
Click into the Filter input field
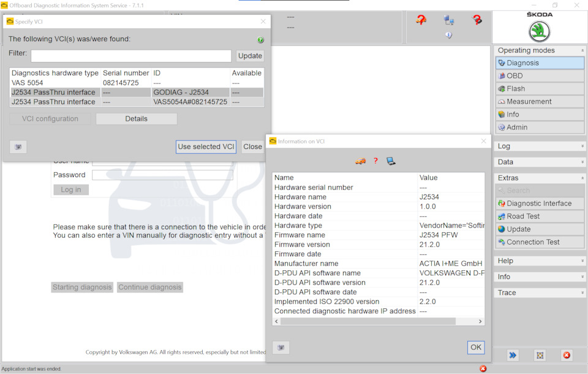click(x=131, y=56)
